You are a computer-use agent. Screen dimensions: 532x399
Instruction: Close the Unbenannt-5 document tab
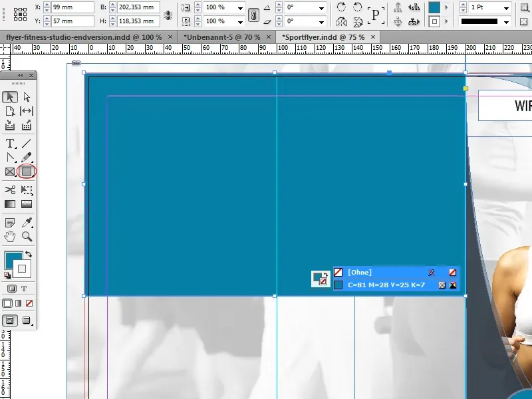click(x=269, y=37)
